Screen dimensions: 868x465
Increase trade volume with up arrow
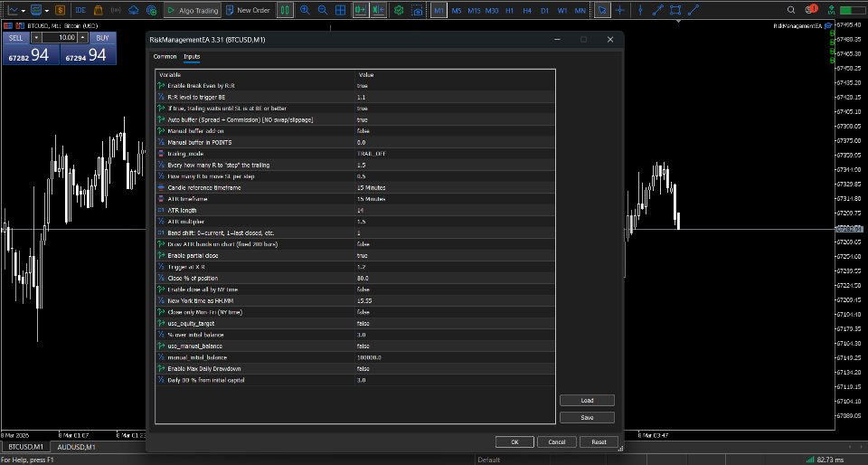click(82, 38)
